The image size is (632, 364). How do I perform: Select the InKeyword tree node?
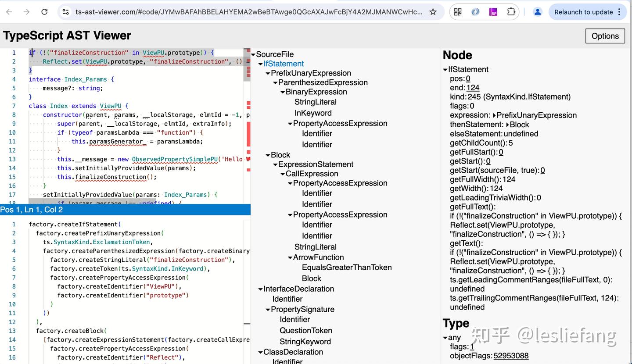313,113
